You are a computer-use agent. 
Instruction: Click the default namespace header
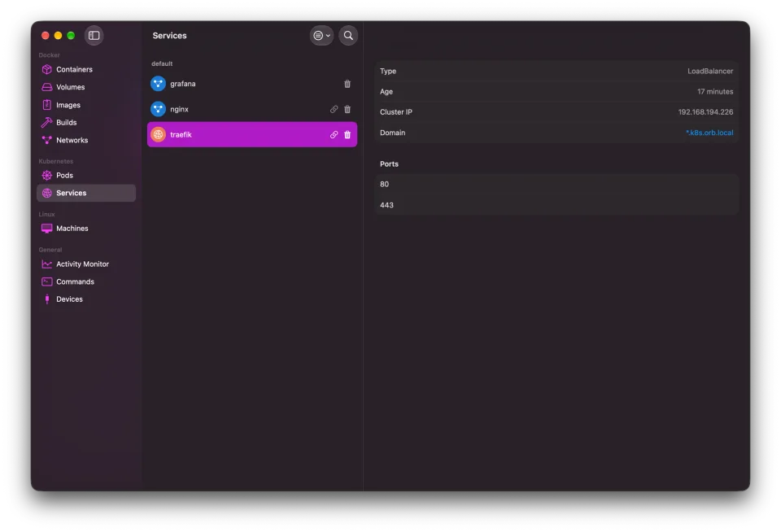tap(162, 63)
